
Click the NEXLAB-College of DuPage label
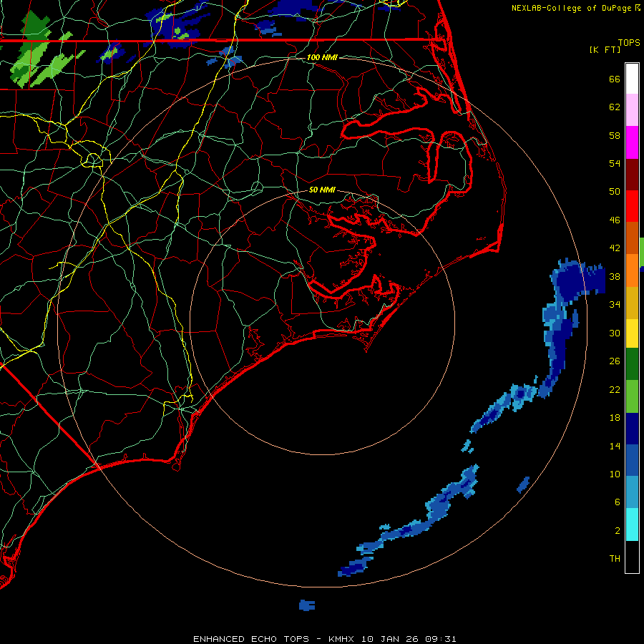coord(572,8)
